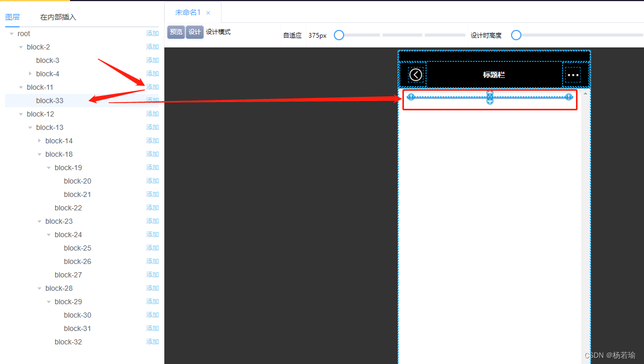Click 添加 next to block-33
The image size is (644, 364).
152,101
